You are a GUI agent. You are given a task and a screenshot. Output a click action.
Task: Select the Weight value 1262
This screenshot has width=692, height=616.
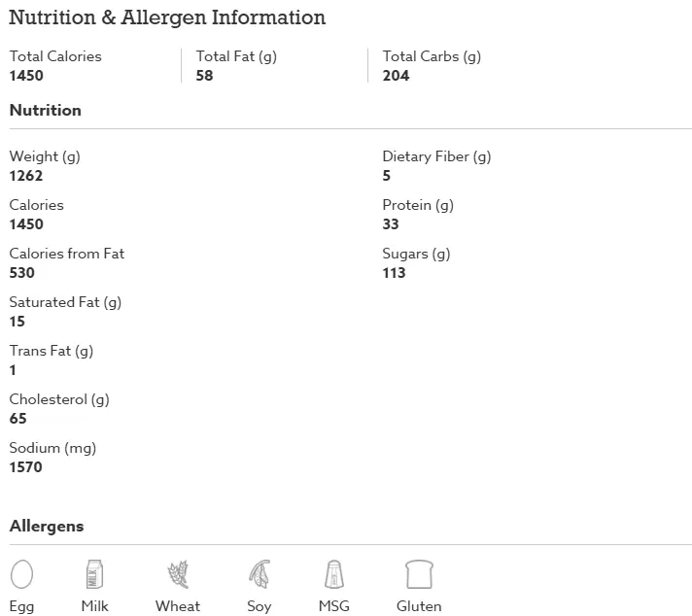pyautogui.click(x=26, y=176)
